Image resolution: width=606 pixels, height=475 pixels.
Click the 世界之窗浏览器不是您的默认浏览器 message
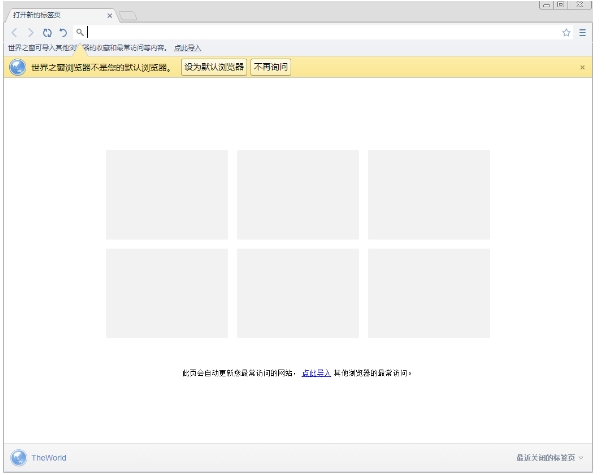[x=101, y=68]
